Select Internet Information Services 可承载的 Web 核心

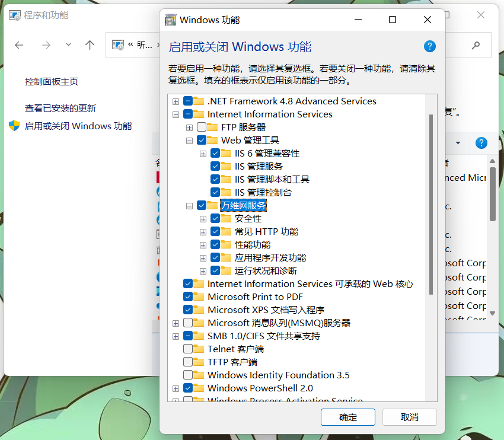[310, 284]
